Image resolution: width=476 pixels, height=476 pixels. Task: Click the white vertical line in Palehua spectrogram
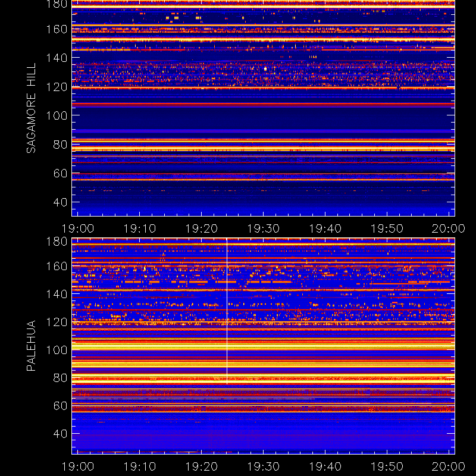click(227, 311)
